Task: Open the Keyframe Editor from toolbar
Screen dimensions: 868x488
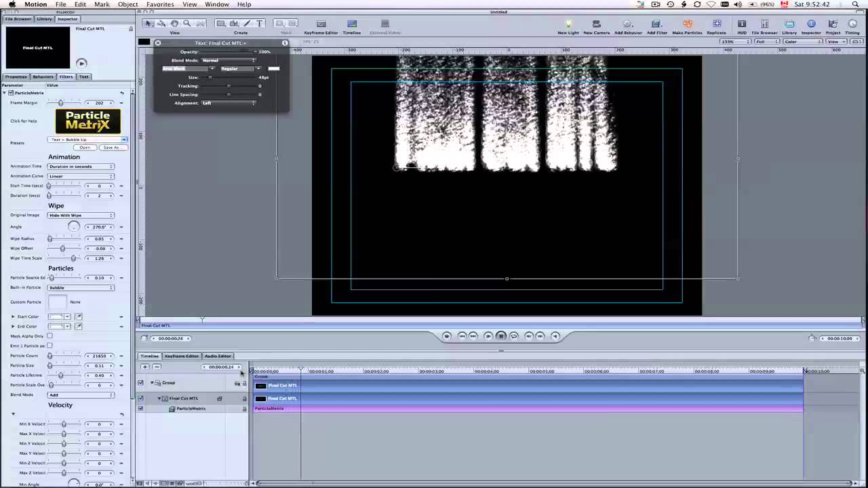Action: pyautogui.click(x=321, y=26)
